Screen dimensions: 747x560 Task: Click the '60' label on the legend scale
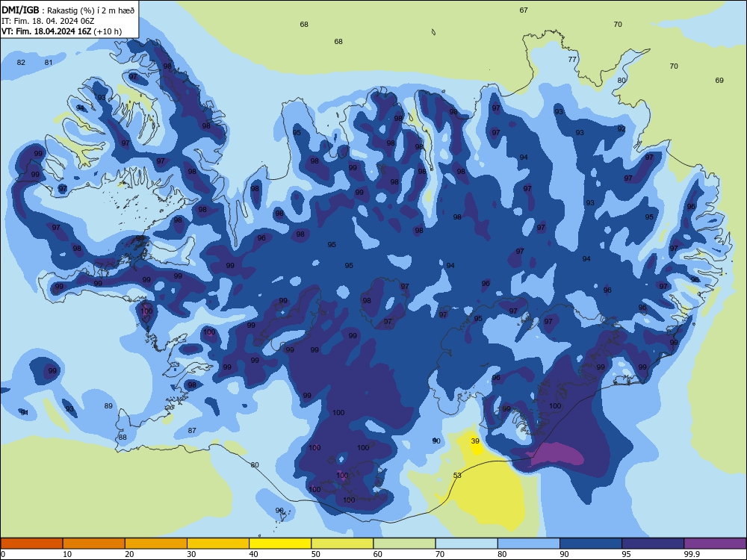pyautogui.click(x=378, y=554)
